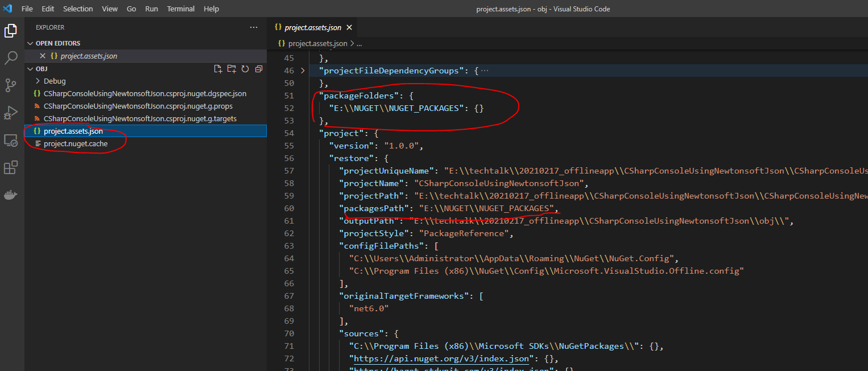Click the folded ellipsis on line 46
This screenshot has width=868, height=371.
[485, 71]
